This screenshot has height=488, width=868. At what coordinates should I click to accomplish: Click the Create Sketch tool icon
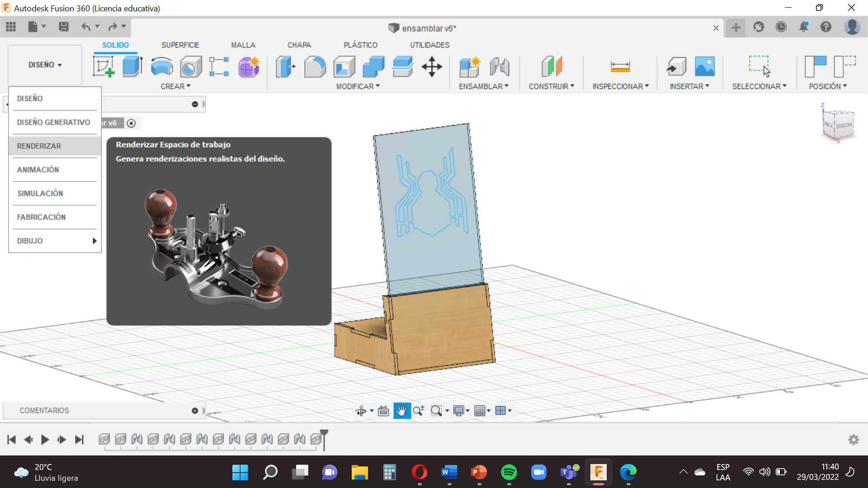tap(104, 67)
